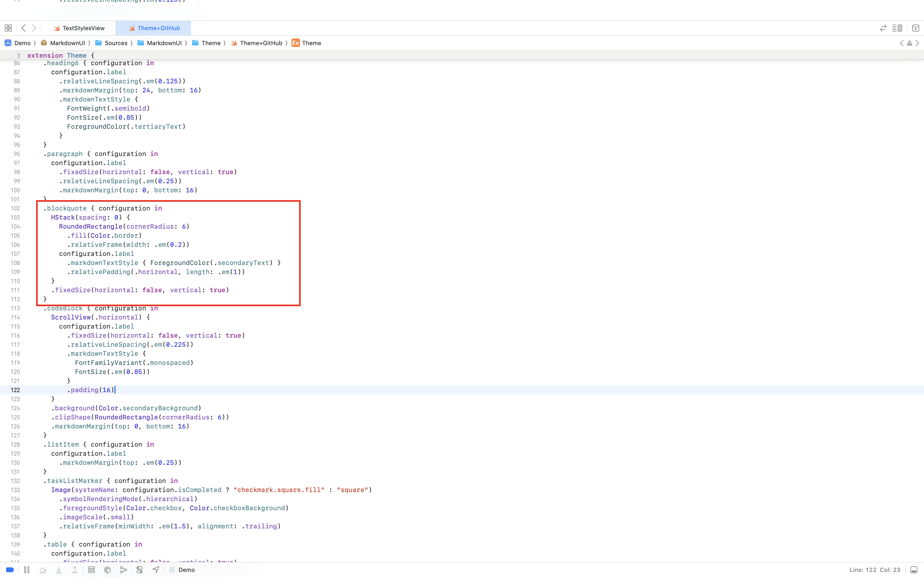Open the Debug View Hierarchy icon
This screenshot has height=577, width=924.
tap(107, 570)
